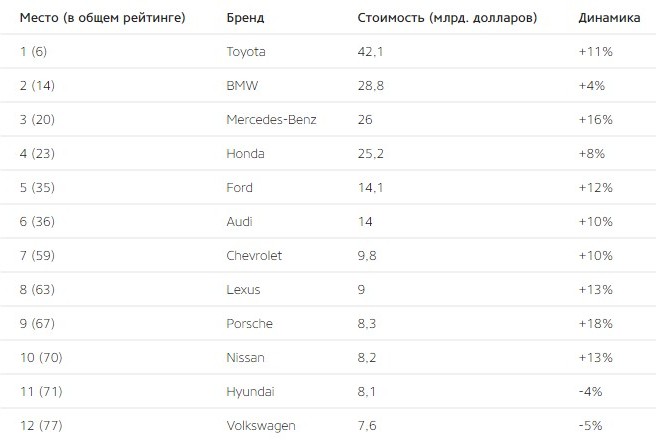Select Porsche's +18% dynamics value
The image size is (656, 446).
point(595,323)
